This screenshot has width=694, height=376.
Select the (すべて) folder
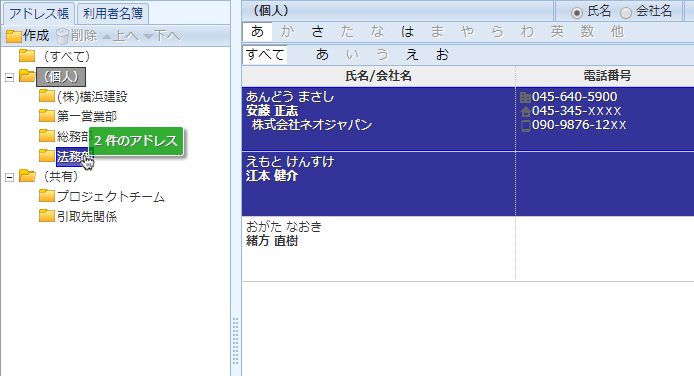point(66,56)
